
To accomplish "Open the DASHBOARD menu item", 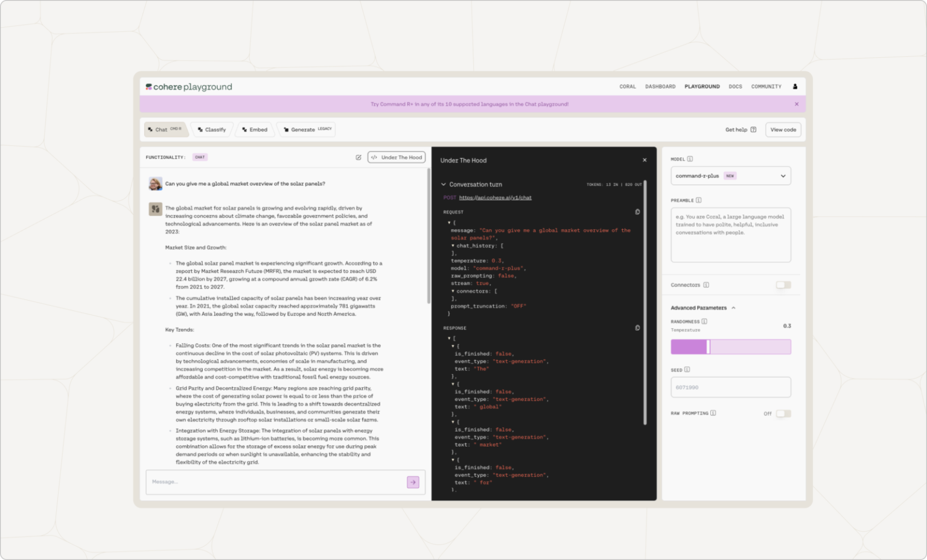I will click(660, 86).
